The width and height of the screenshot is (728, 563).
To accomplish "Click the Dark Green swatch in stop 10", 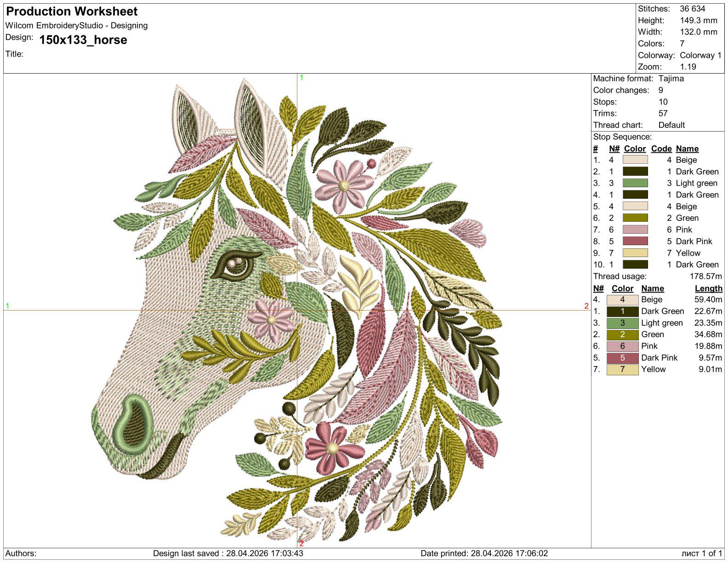I will click(635, 264).
